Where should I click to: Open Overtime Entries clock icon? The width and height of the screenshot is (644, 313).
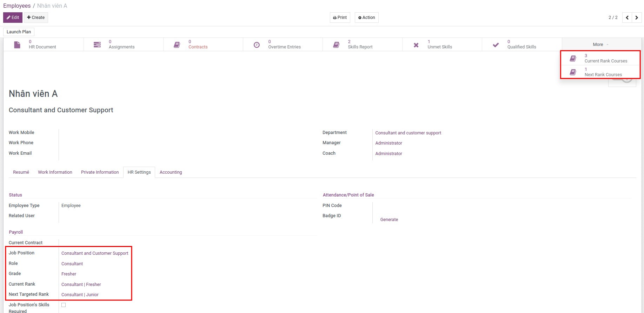[x=257, y=45]
